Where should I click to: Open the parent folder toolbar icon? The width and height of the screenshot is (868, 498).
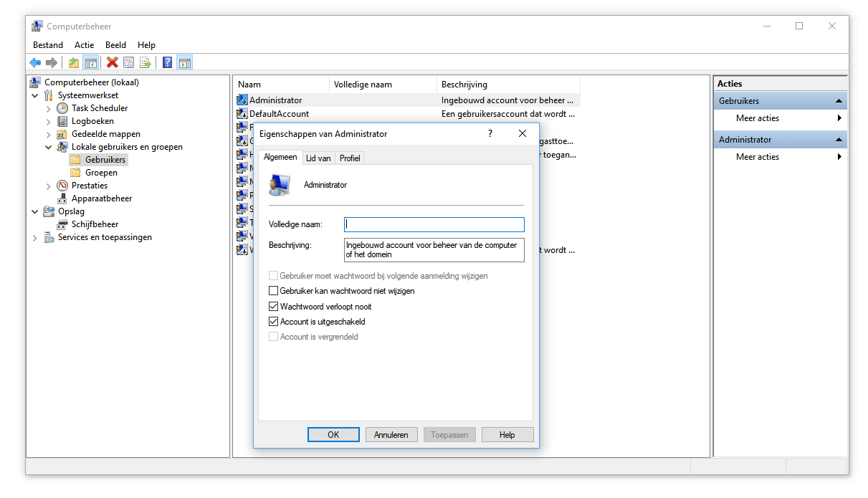pyautogui.click(x=73, y=62)
